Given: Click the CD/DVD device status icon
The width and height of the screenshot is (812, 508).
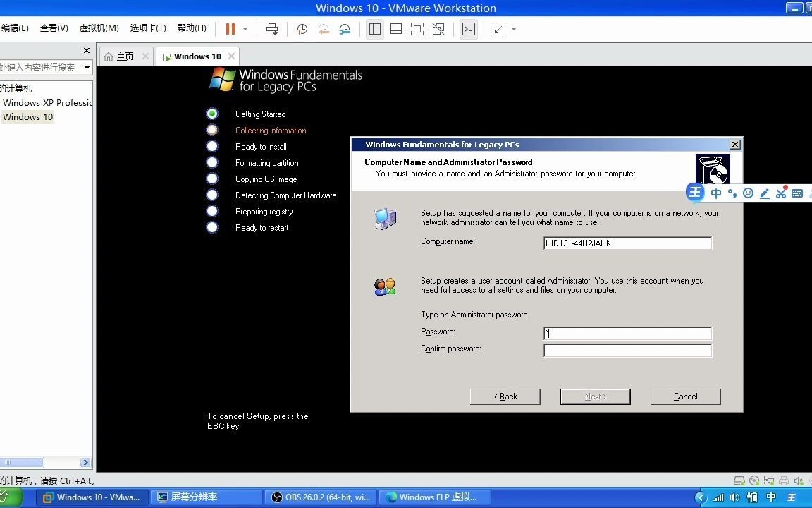Looking at the screenshot, I should (754, 481).
